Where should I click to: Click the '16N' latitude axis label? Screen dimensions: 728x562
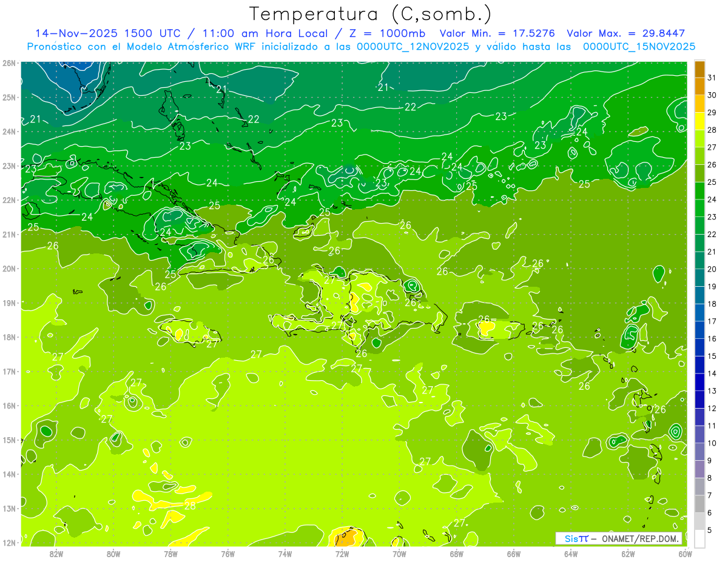tap(10, 406)
